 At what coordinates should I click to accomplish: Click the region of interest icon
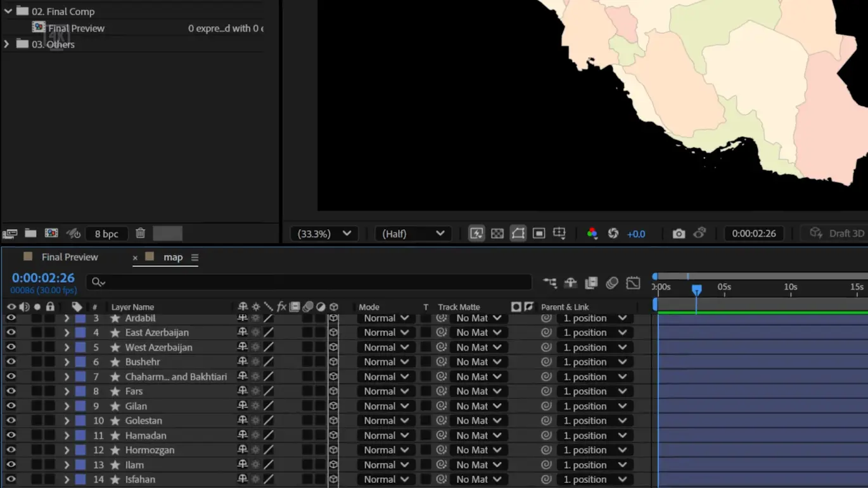(539, 234)
